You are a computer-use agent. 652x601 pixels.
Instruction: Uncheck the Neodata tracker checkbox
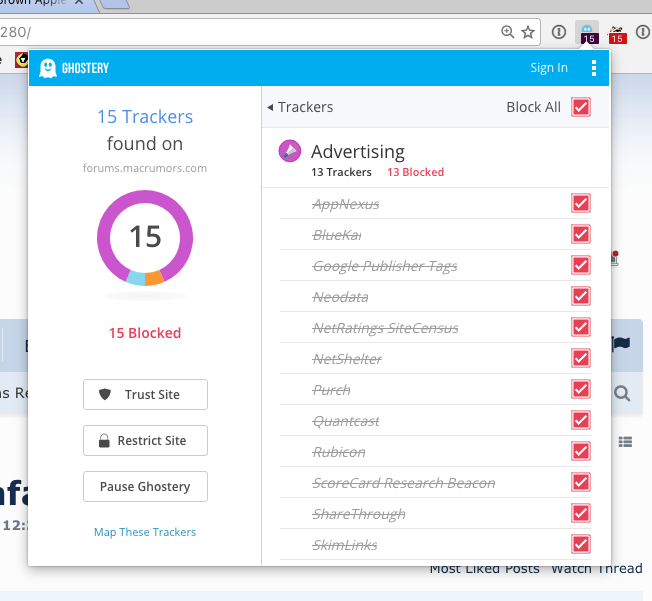click(x=581, y=296)
